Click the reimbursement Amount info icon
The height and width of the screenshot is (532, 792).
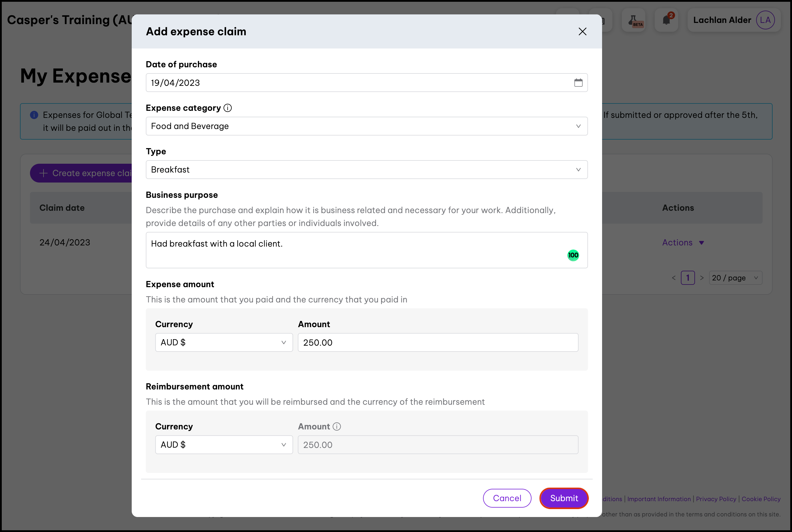tap(337, 426)
